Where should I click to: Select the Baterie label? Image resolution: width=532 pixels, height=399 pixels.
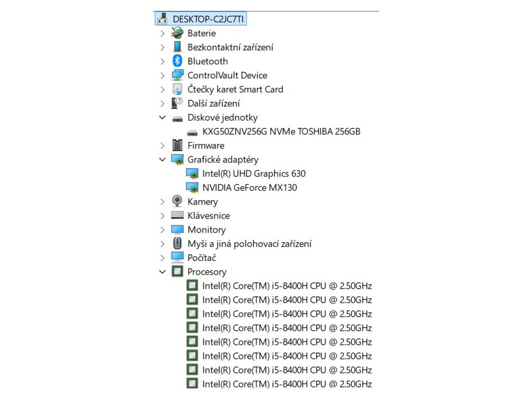tap(202, 33)
